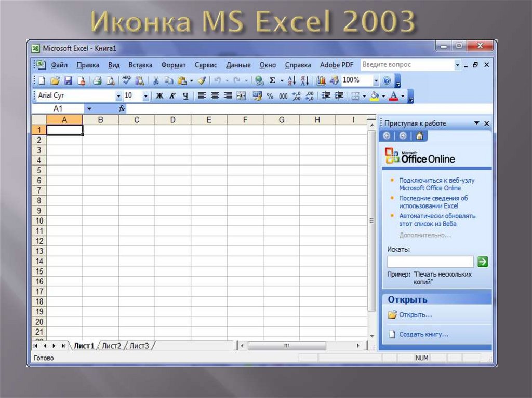Apply Percent style format
The width and height of the screenshot is (532, 398).
(270, 97)
